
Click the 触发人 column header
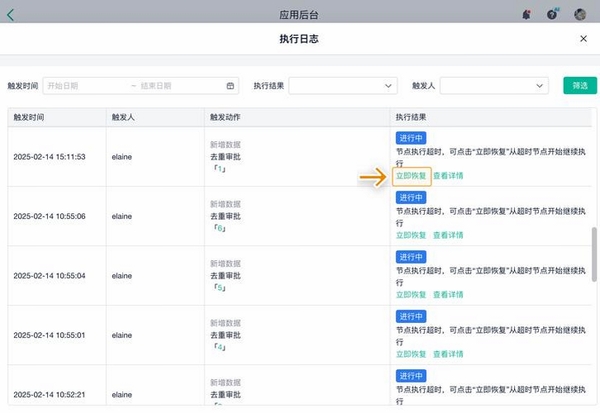coord(123,117)
